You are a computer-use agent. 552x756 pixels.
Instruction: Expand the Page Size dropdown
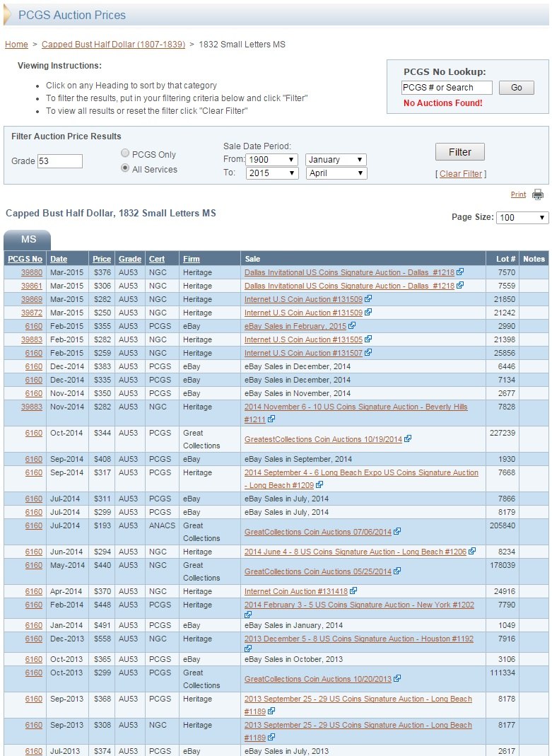(522, 217)
